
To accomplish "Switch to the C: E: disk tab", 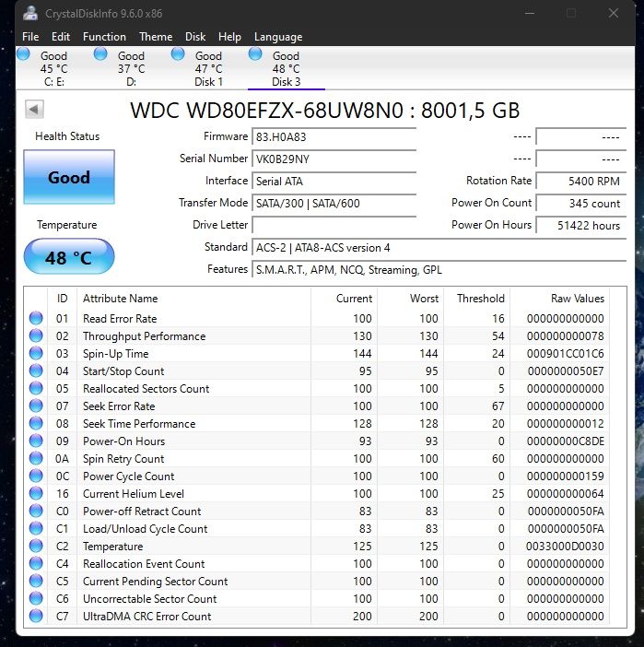I will pyautogui.click(x=54, y=68).
